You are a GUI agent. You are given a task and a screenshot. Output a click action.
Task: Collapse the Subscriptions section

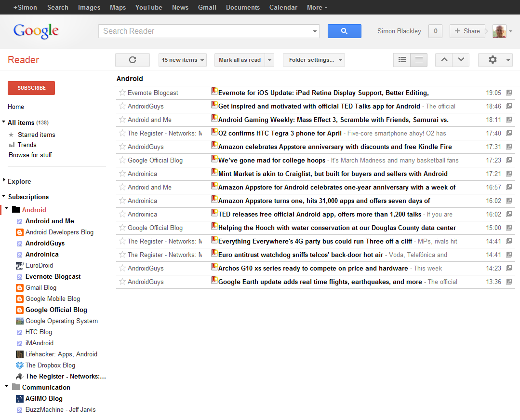pos(4,196)
